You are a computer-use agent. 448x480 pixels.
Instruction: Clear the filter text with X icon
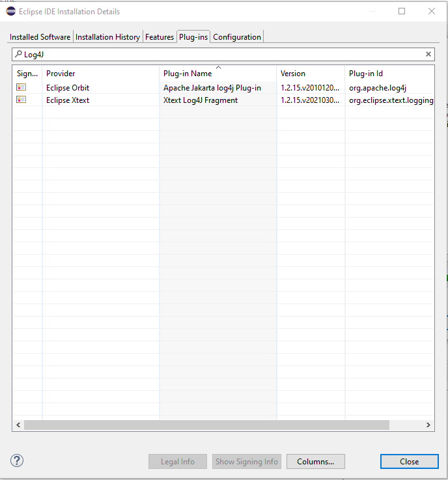(428, 54)
